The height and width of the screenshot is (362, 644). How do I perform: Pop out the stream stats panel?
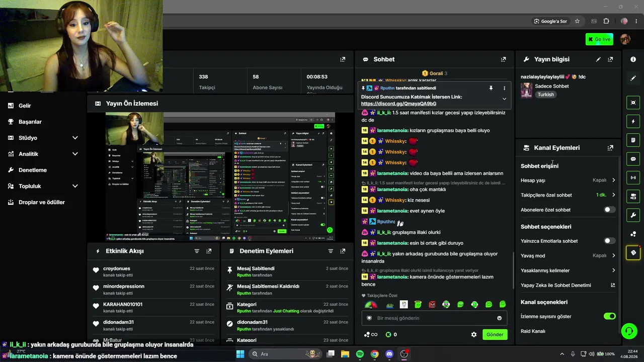point(343,59)
